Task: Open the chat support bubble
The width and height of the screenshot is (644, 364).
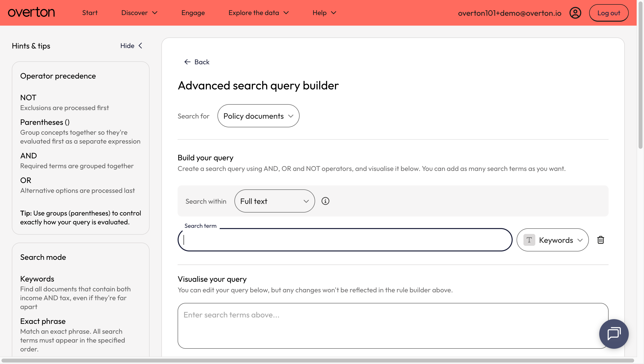Action: pyautogui.click(x=614, y=334)
